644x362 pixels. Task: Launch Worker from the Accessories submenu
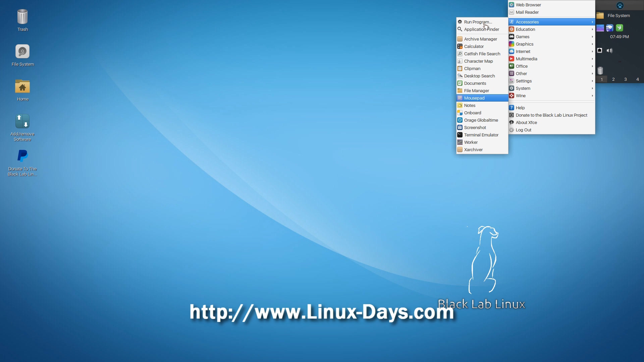(482, 142)
